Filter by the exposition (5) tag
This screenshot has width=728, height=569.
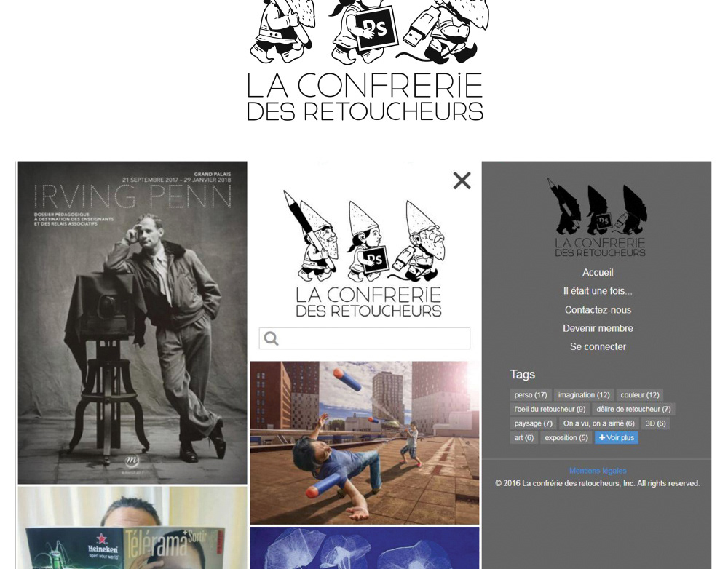pos(566,437)
